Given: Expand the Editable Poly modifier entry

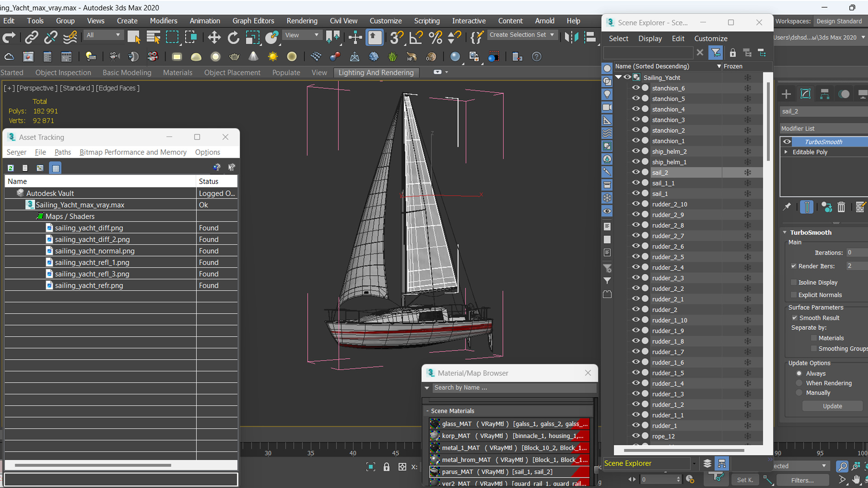Looking at the screenshot, I should pyautogui.click(x=786, y=152).
